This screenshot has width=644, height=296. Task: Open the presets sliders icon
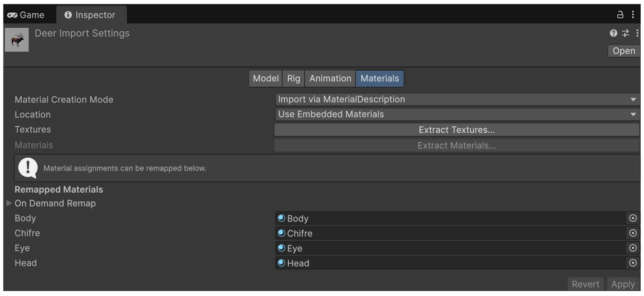pyautogui.click(x=625, y=33)
